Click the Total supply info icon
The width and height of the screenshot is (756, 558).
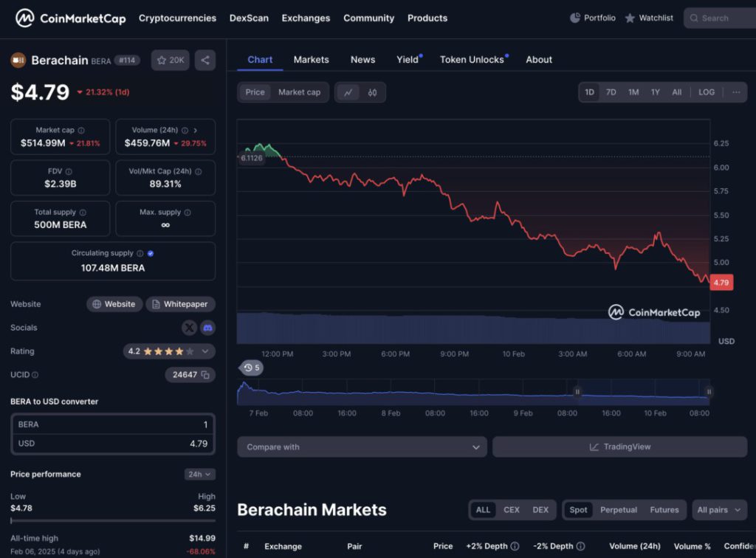tap(83, 213)
